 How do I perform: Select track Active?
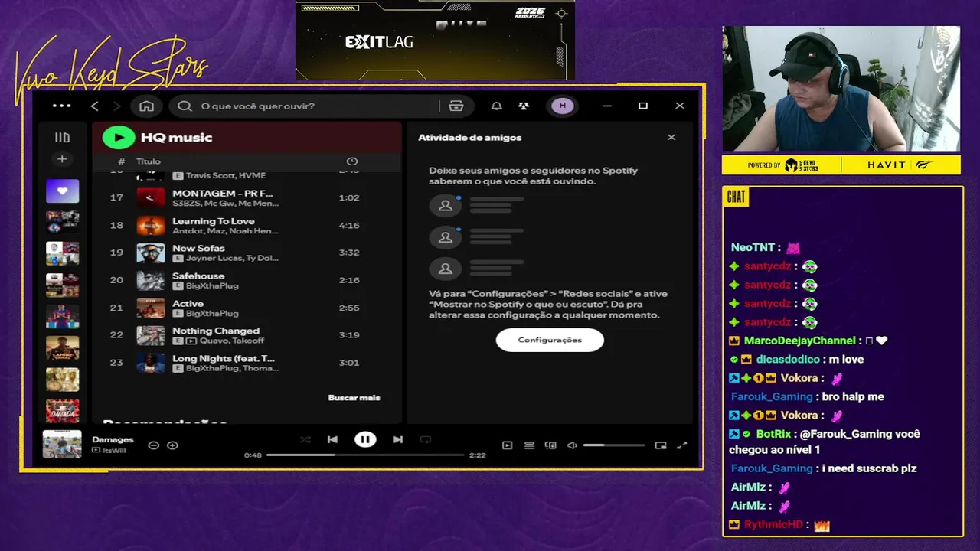(245, 308)
